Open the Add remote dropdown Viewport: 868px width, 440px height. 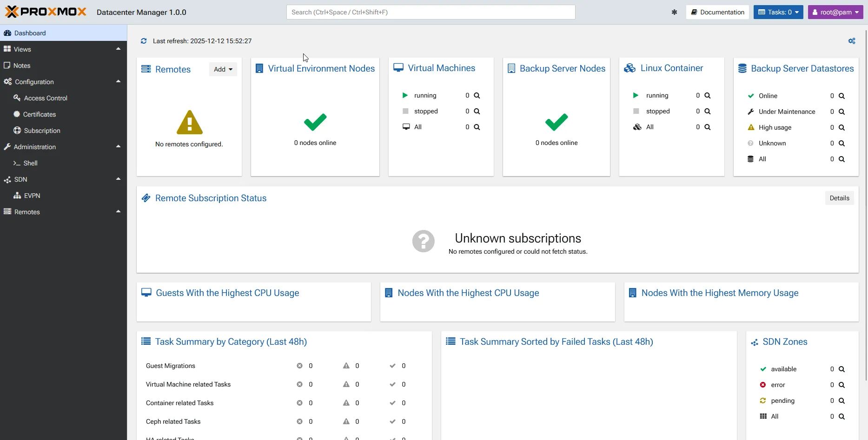[223, 69]
